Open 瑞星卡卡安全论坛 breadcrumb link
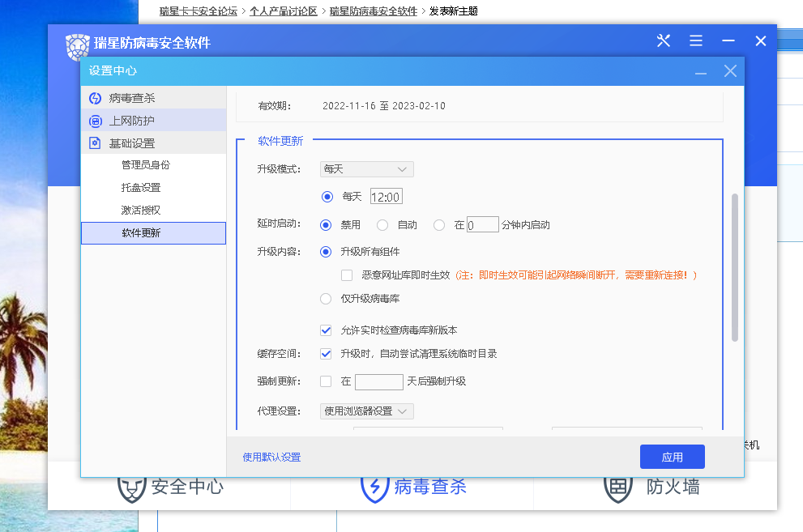803x532 pixels. click(x=199, y=11)
